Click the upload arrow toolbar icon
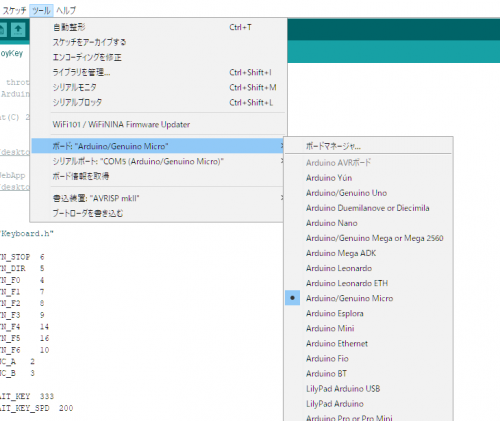The width and height of the screenshot is (500, 421). [18, 30]
